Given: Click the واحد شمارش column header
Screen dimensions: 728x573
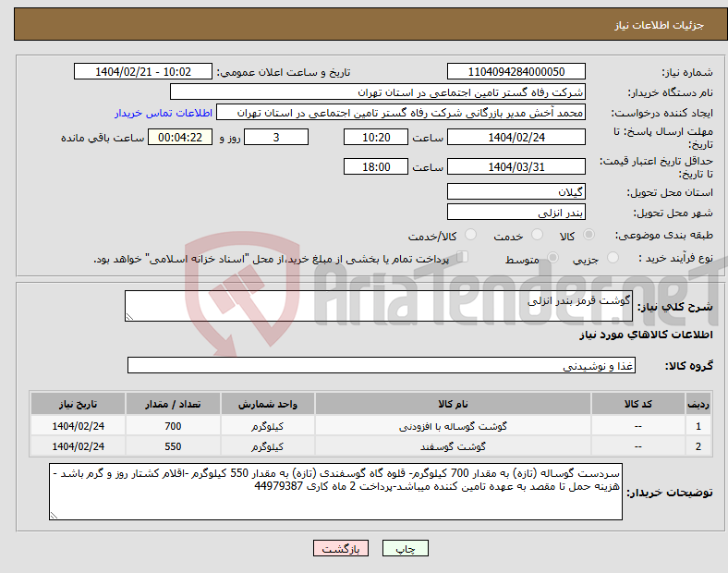Looking at the screenshot, I should (x=267, y=404).
